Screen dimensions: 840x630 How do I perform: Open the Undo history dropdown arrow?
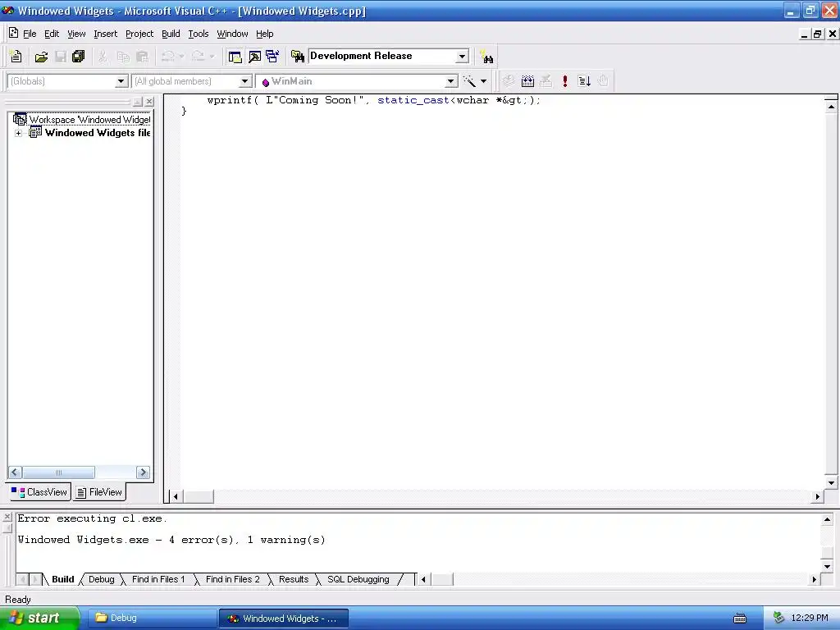[181, 57]
